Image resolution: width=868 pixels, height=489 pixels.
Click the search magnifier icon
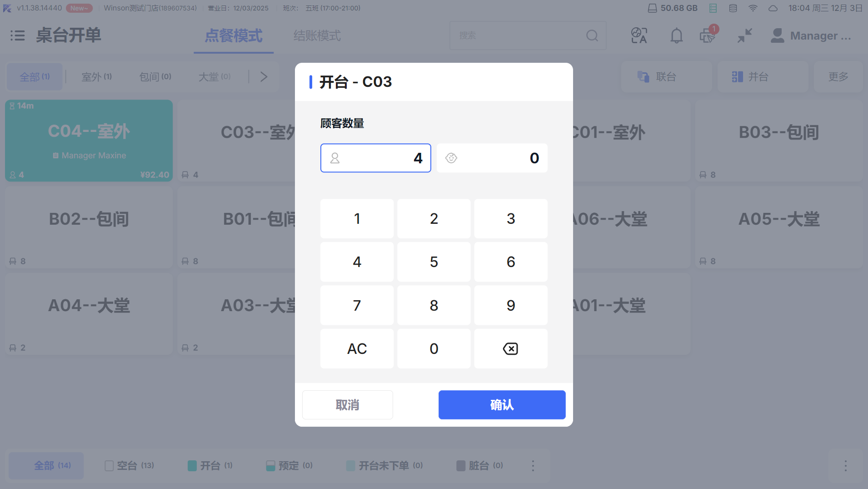(x=592, y=35)
